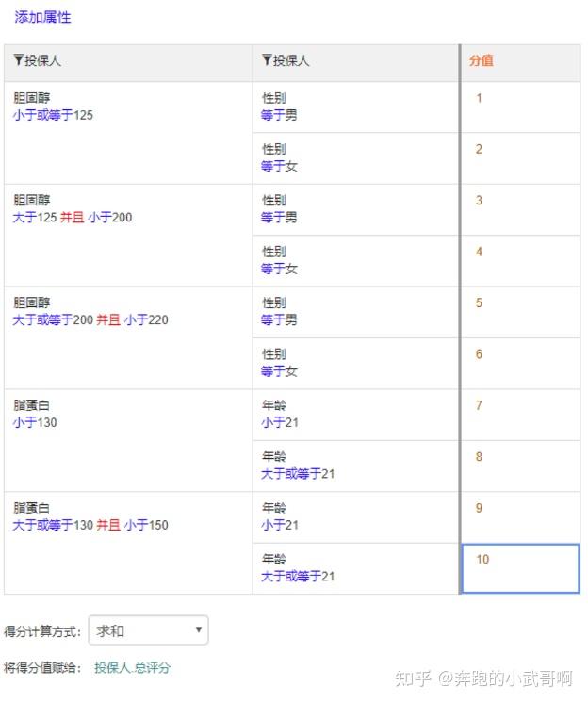Click 小于220 in the third 胆固醇 condition
This screenshot has height=703, width=588.
[x=146, y=320]
